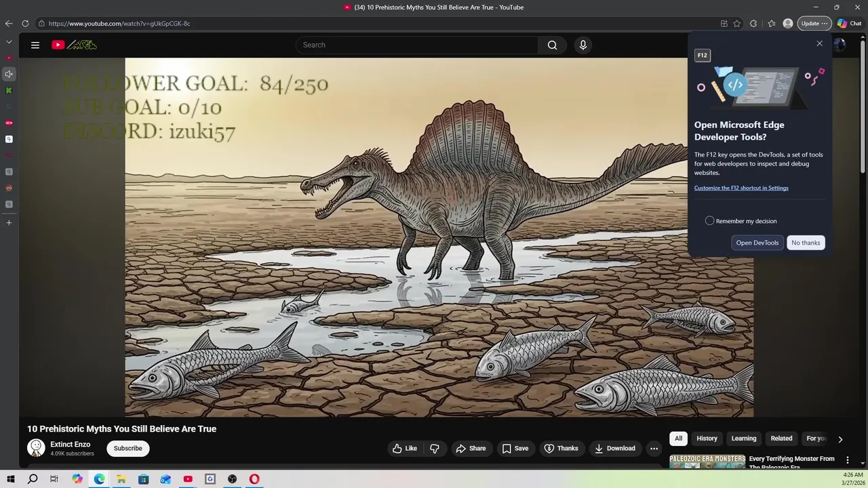Subscribe to Extinct Enzo
The image size is (868, 488).
tap(127, 448)
